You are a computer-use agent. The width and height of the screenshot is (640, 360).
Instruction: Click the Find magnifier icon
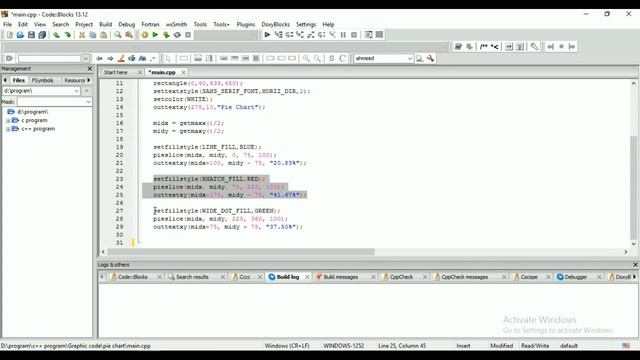[x=118, y=35]
